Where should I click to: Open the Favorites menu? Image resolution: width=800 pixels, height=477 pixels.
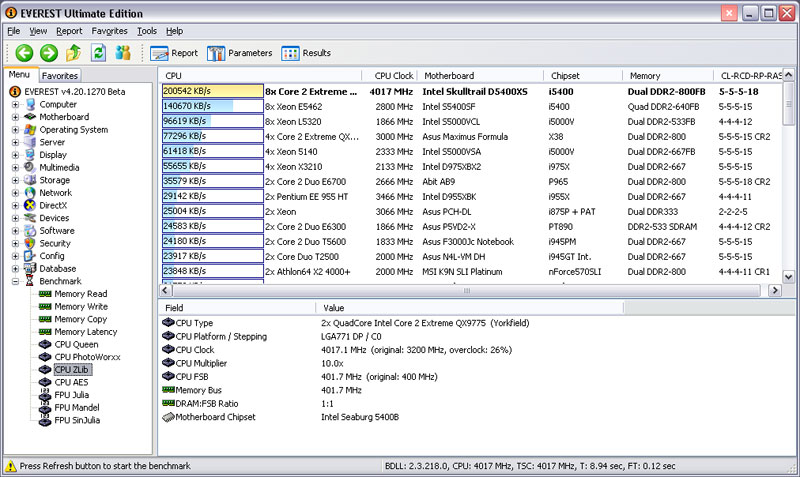109,31
